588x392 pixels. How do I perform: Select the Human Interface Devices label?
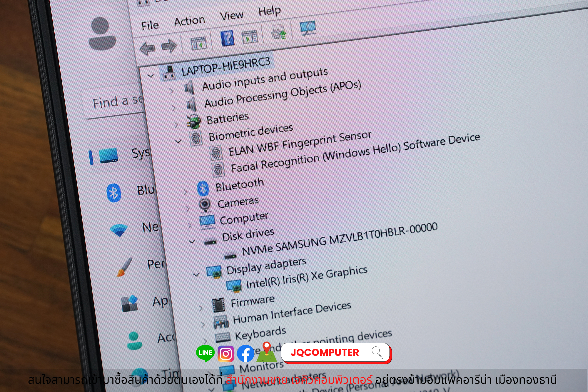tap(292, 313)
